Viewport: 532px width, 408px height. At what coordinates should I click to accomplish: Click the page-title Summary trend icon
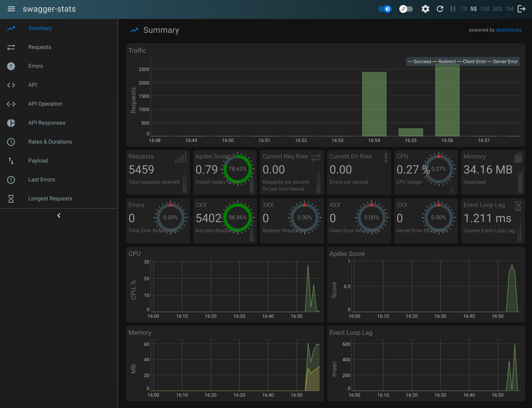(134, 30)
